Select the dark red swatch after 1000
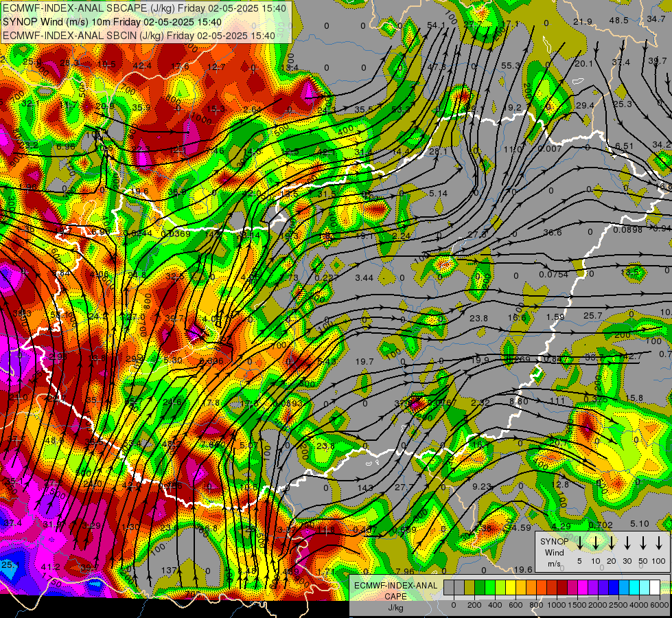This screenshot has height=618, width=672. pos(562,587)
